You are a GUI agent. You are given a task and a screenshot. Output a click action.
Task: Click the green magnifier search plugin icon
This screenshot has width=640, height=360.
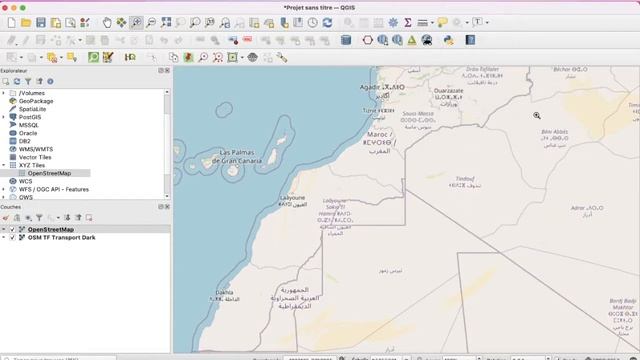[x=93, y=57]
